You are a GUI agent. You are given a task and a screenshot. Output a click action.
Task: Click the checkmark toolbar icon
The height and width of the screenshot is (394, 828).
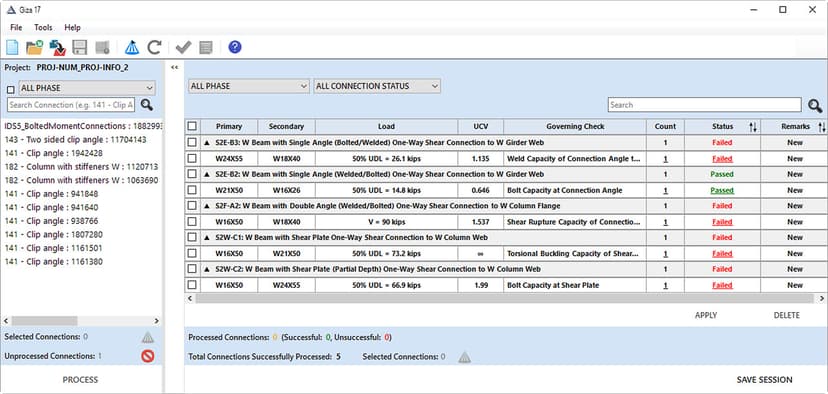click(183, 48)
